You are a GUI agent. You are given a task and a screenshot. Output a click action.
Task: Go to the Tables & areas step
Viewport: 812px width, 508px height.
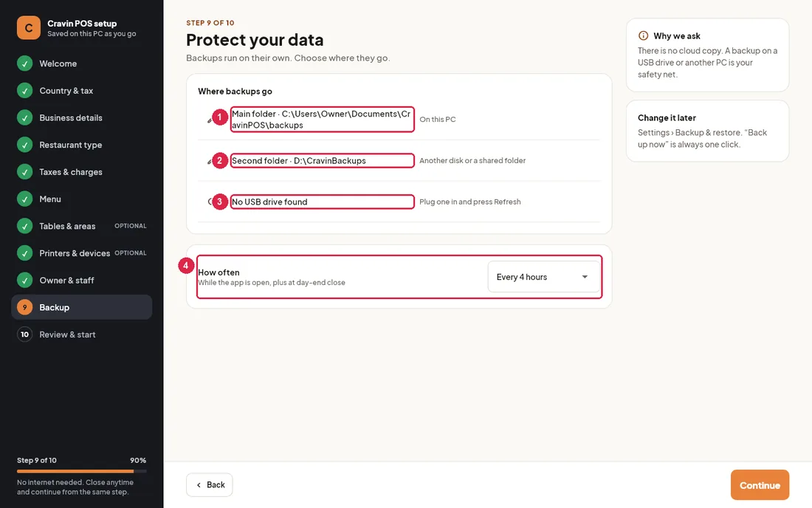pyautogui.click(x=81, y=226)
